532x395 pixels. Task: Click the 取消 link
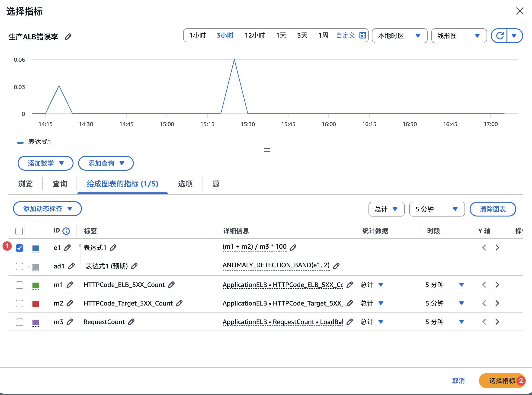458,381
